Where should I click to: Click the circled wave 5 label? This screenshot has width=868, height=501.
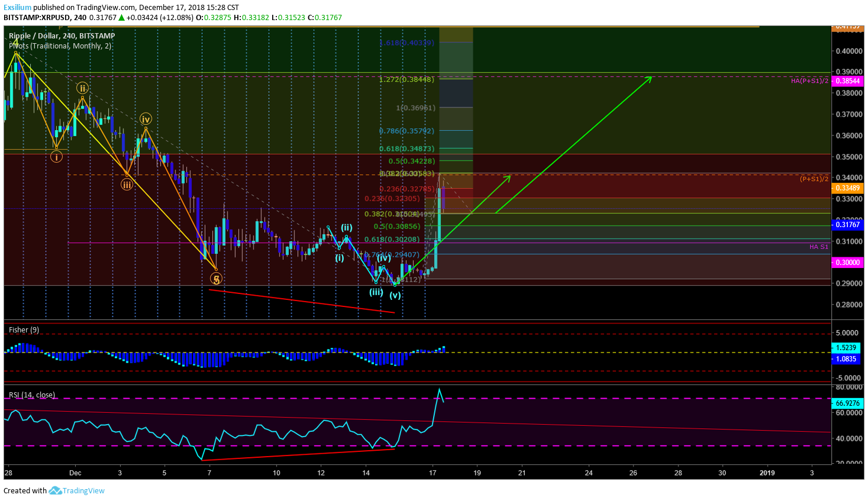[217, 279]
